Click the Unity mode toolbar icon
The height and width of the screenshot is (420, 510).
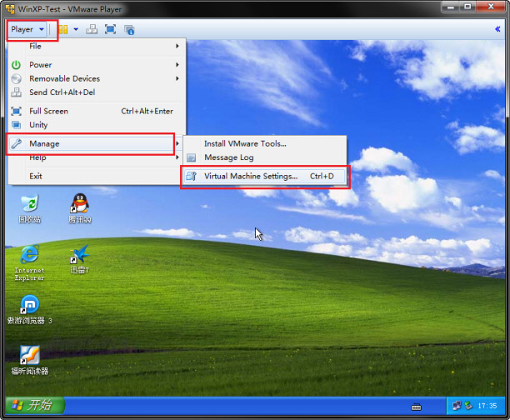pyautogui.click(x=129, y=30)
